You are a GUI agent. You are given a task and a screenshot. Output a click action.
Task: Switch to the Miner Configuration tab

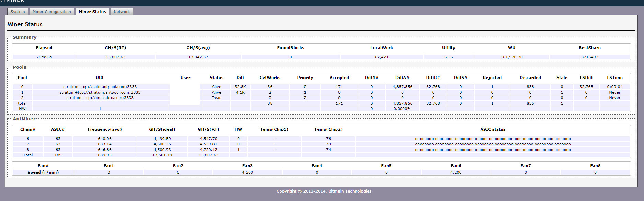click(52, 12)
